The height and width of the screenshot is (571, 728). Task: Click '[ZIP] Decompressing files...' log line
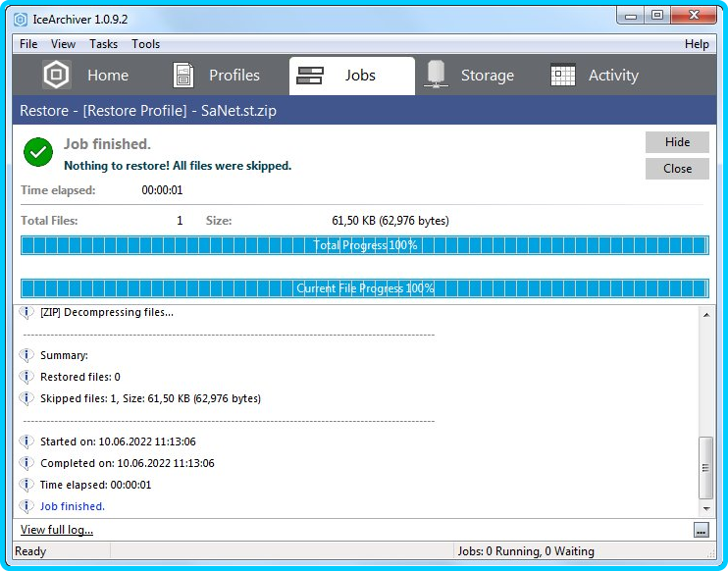coord(107,312)
